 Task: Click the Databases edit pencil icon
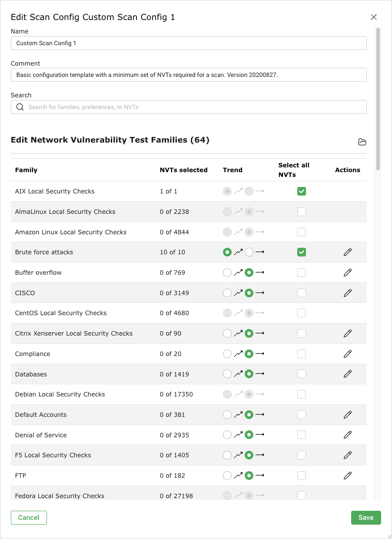[x=347, y=374]
